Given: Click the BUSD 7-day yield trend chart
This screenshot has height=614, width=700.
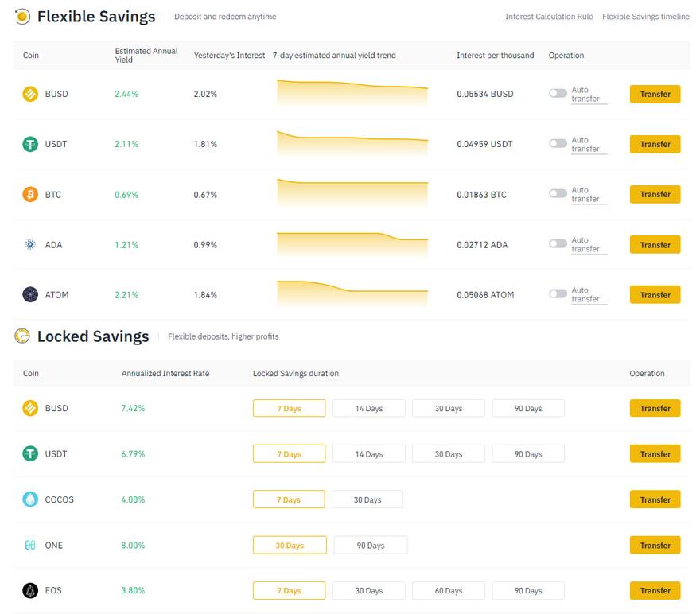Looking at the screenshot, I should click(352, 93).
